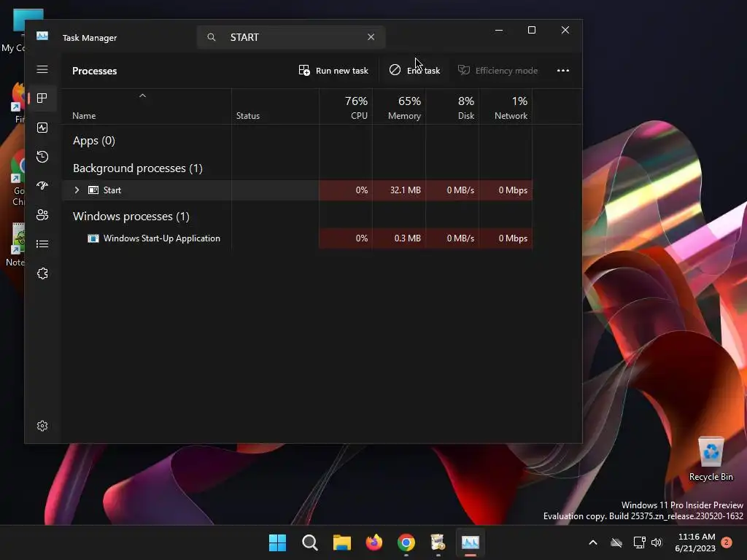
Task: Click the volume speaker tray icon
Action: tap(657, 542)
